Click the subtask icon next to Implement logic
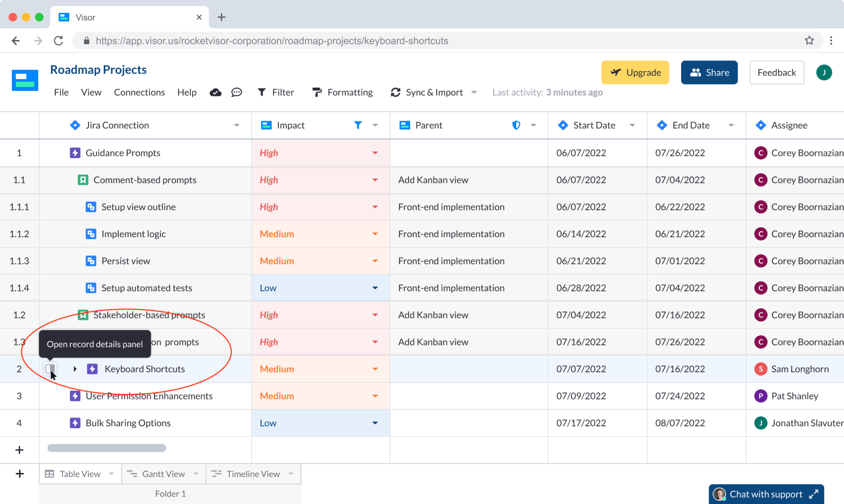This screenshot has width=844, height=504. click(91, 234)
